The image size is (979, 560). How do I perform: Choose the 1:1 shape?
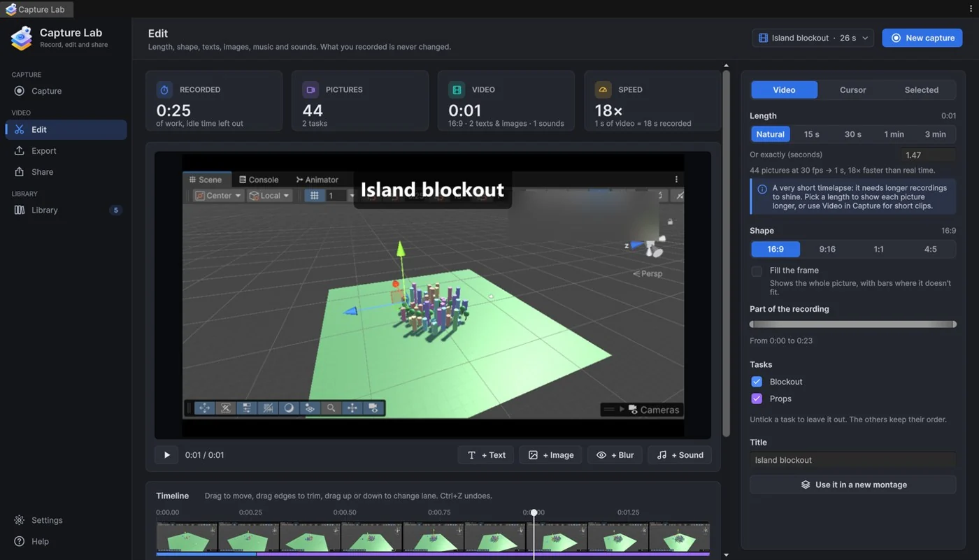coord(878,249)
